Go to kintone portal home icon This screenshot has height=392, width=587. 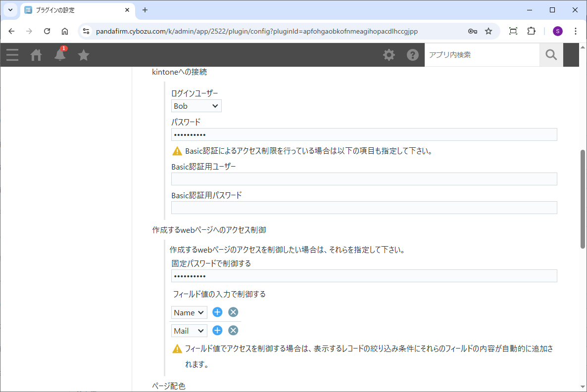coord(36,55)
